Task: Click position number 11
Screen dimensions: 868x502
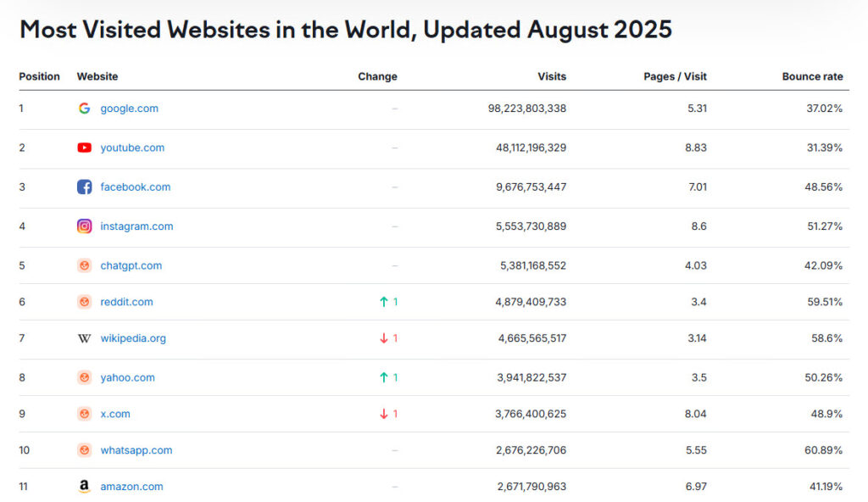Action: 23,487
